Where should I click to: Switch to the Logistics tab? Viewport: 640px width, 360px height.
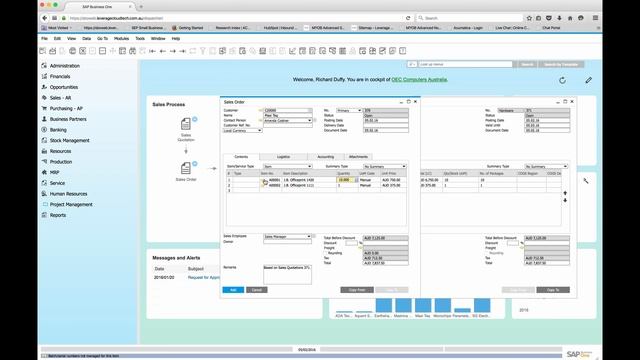pos(283,157)
